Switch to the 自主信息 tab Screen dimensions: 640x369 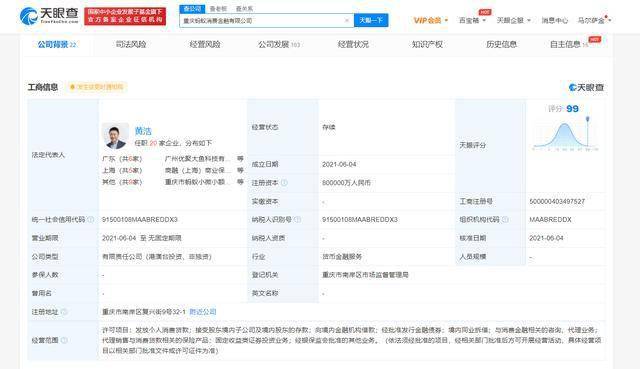569,44
